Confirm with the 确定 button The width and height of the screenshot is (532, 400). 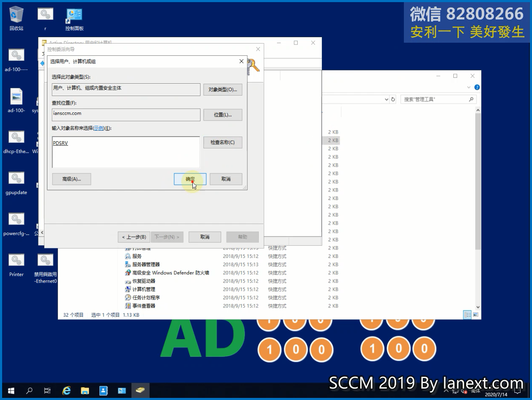click(190, 179)
